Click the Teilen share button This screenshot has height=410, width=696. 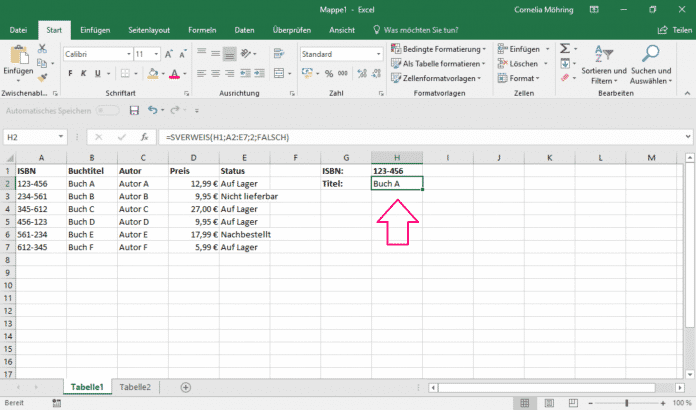[x=671, y=31]
